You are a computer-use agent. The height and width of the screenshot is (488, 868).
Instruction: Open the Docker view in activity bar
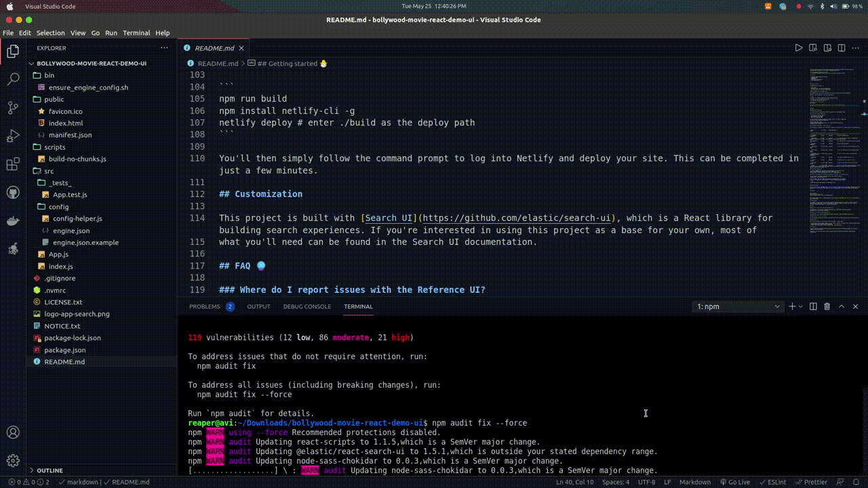pyautogui.click(x=13, y=221)
